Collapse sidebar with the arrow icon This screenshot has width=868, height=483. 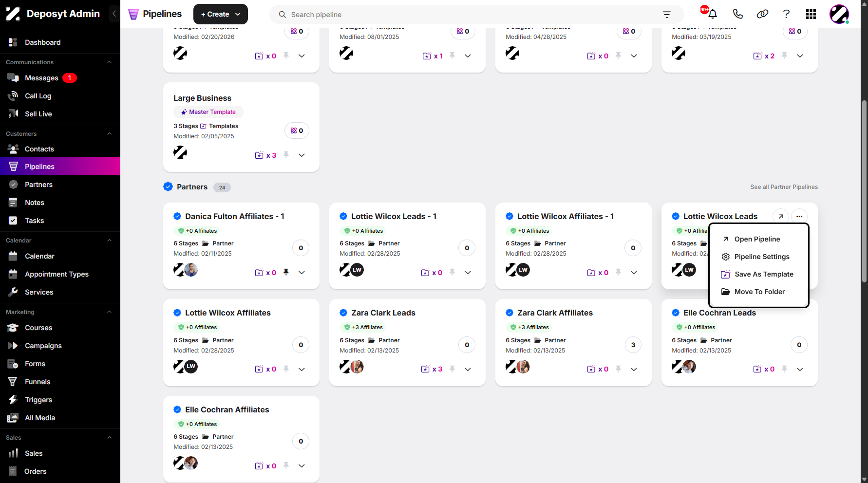(x=114, y=14)
